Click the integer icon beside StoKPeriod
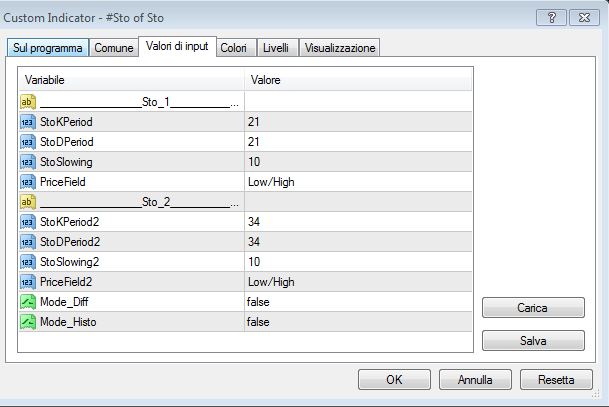This screenshot has width=609, height=407. click(28, 122)
